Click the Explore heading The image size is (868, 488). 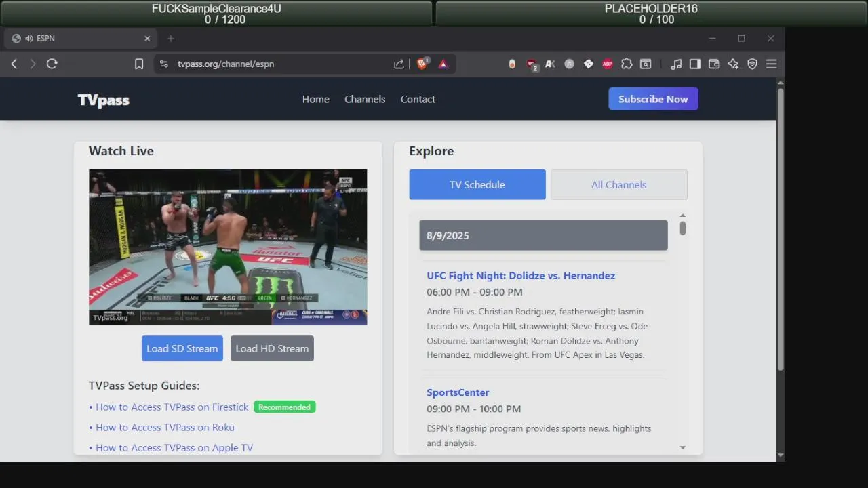click(431, 151)
